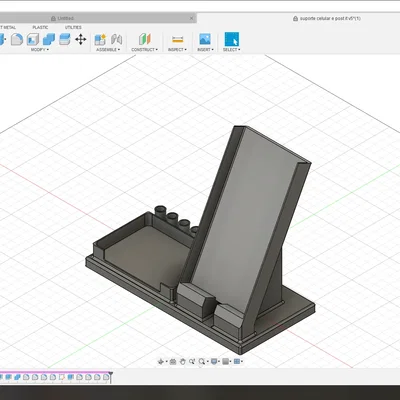The height and width of the screenshot is (400, 400).
Task: Click the Measure ruler icon
Action: tap(177, 39)
